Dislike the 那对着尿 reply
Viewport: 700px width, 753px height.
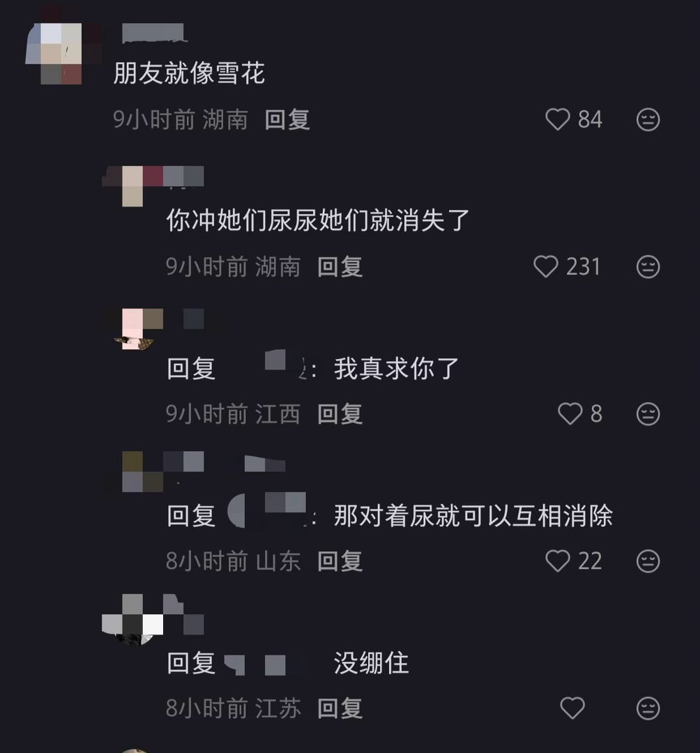tap(648, 561)
